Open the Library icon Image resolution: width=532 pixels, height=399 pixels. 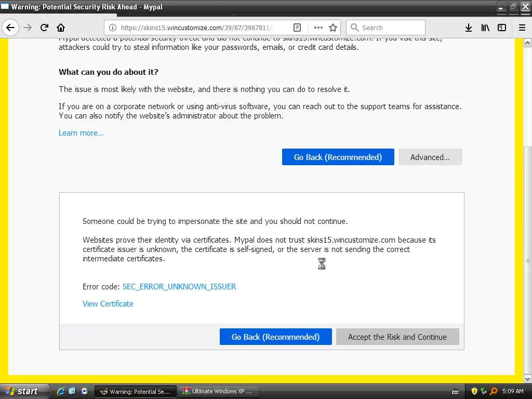(x=485, y=28)
